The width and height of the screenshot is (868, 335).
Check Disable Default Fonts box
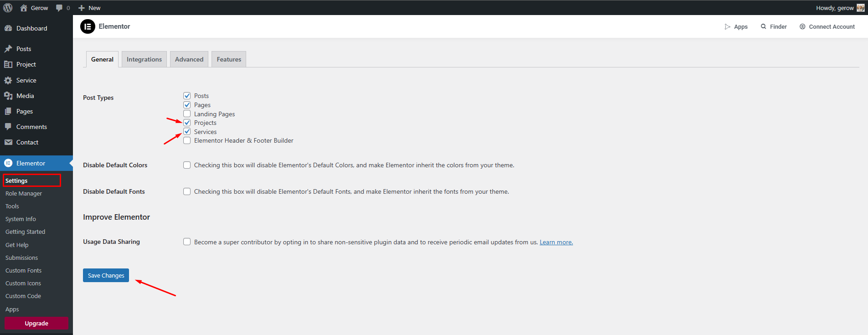click(187, 191)
